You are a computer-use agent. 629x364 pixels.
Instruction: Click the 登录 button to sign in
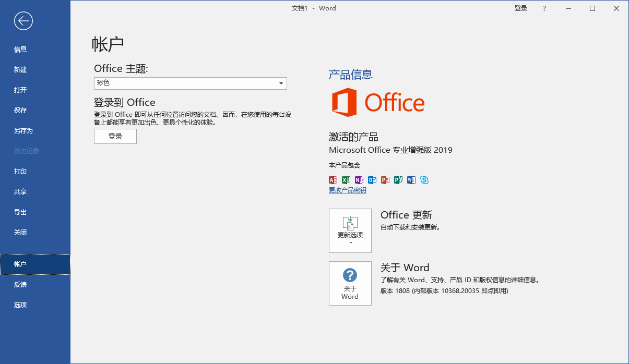pos(115,136)
